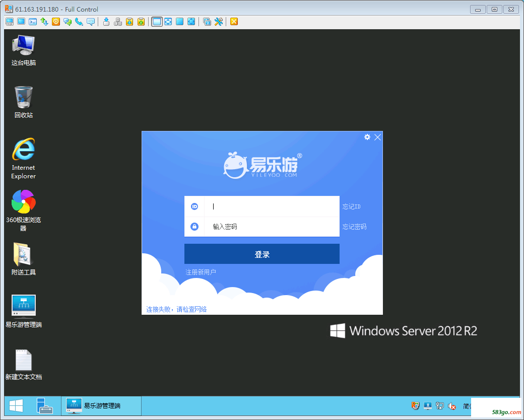The width and height of the screenshot is (524, 420).
Task: Select the Internet Explorer desktop icon
Action: [24, 150]
